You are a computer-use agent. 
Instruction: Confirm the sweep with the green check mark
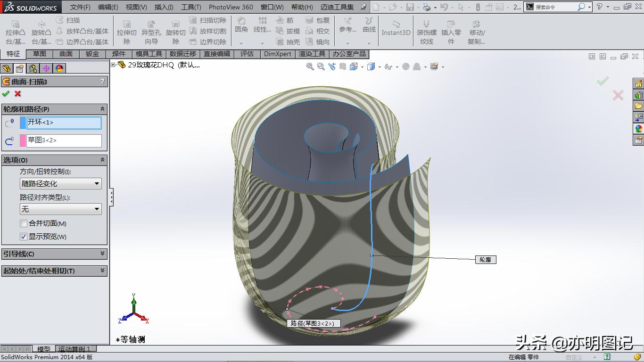[6, 93]
